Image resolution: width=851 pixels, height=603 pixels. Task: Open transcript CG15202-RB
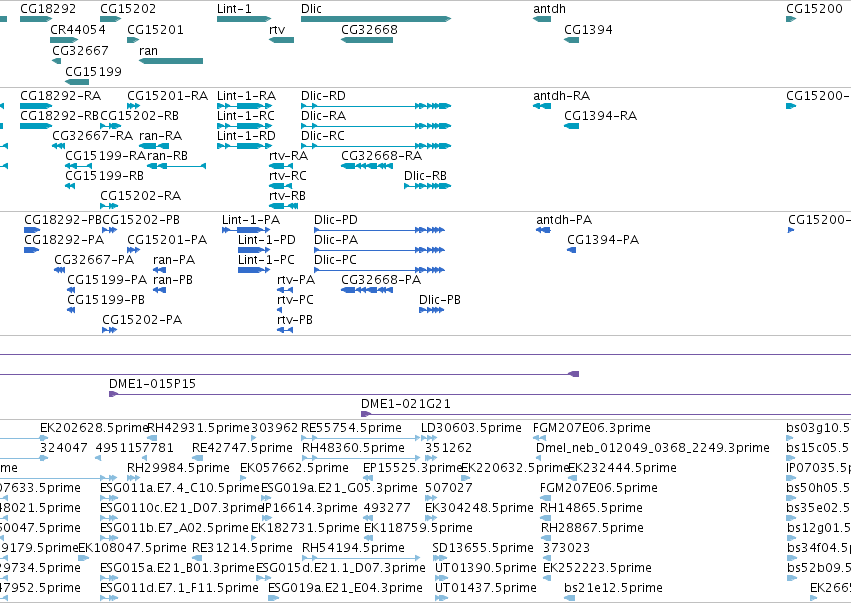point(111,126)
